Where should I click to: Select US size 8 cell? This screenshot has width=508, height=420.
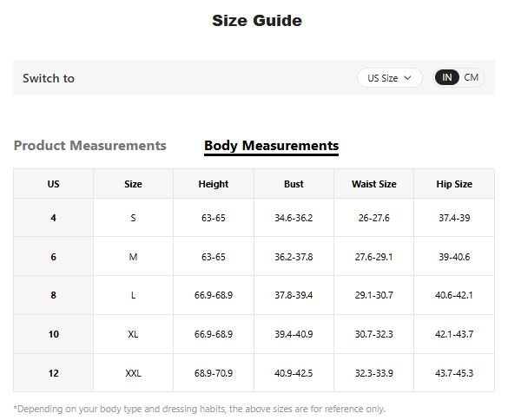coord(54,295)
